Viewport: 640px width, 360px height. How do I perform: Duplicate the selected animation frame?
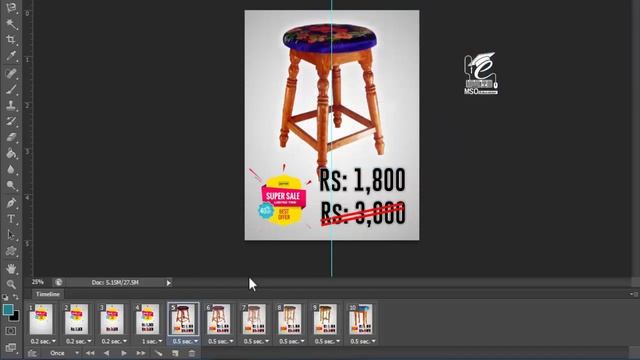click(175, 353)
